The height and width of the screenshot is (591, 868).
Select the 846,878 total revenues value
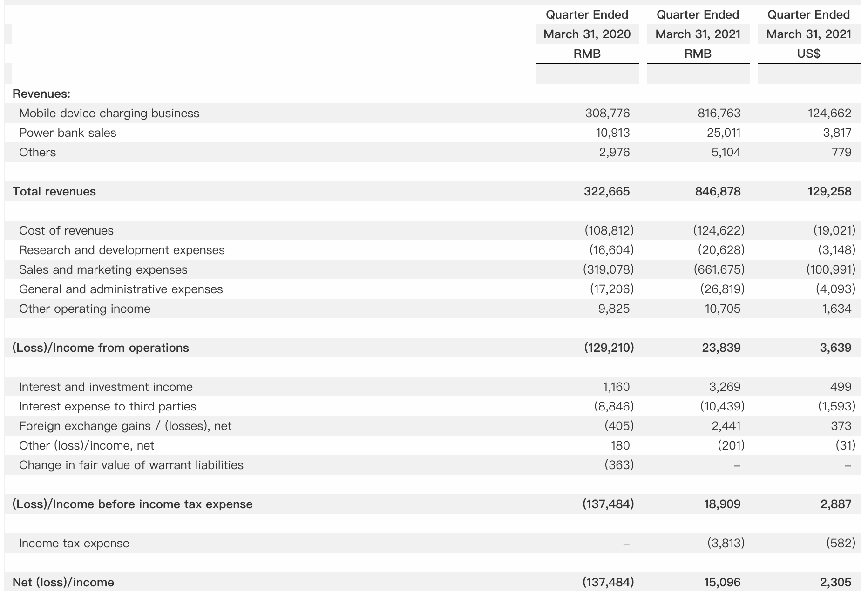(x=718, y=191)
